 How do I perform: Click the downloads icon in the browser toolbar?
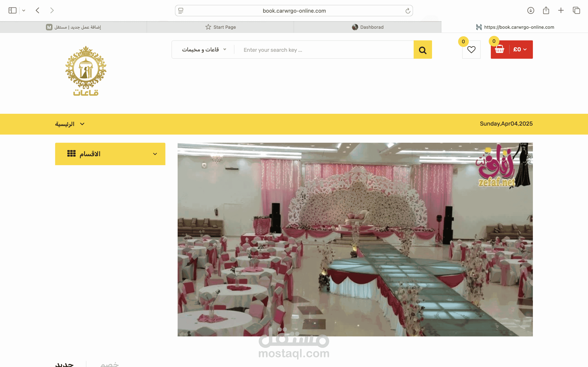(531, 10)
